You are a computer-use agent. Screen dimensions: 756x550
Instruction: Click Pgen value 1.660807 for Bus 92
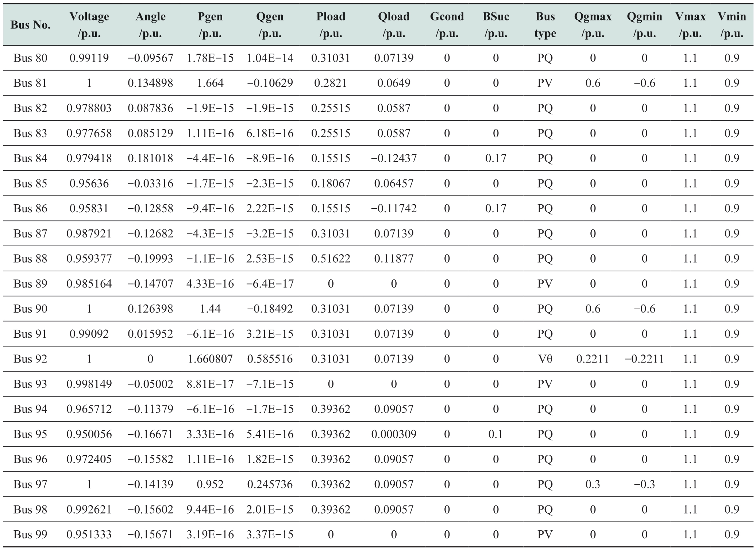(210, 359)
